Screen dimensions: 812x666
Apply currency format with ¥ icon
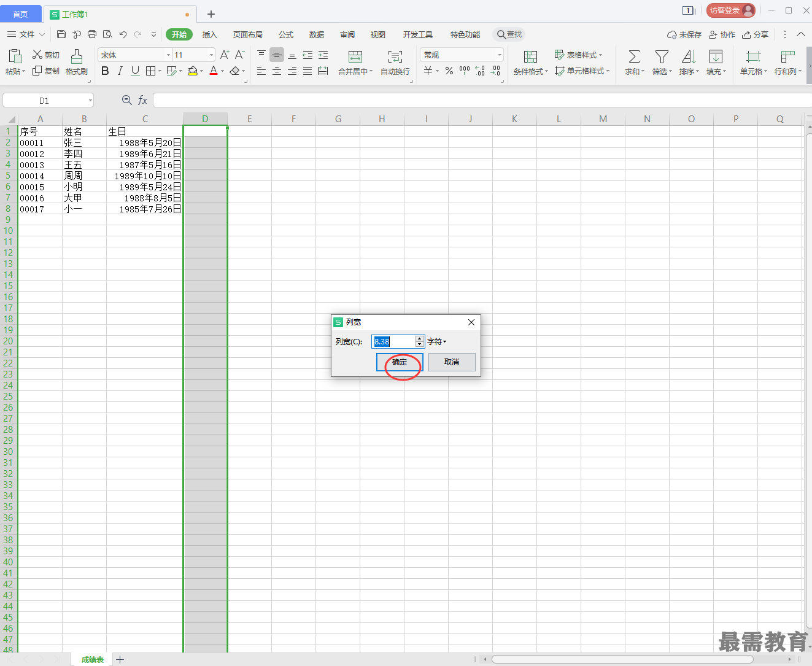pos(428,71)
